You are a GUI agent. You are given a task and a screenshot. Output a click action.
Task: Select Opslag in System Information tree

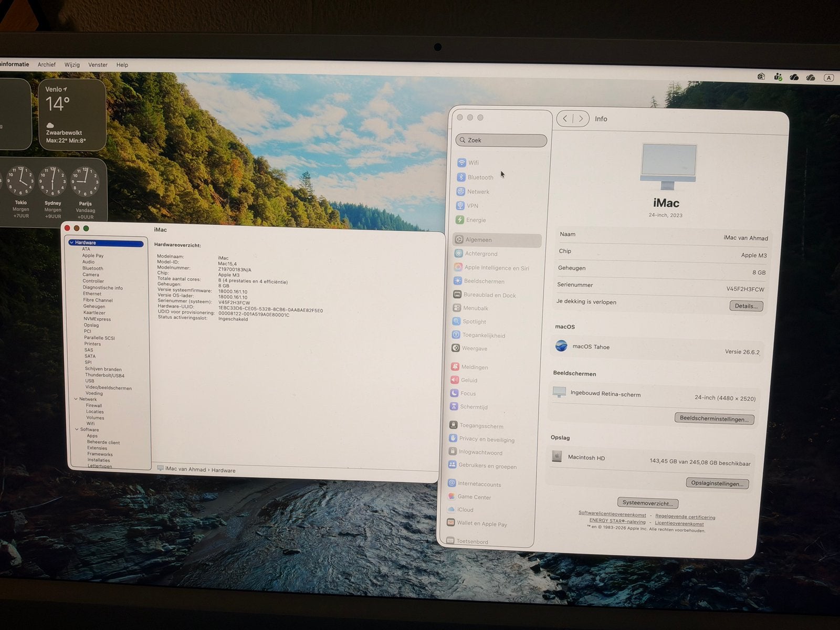pyautogui.click(x=91, y=325)
